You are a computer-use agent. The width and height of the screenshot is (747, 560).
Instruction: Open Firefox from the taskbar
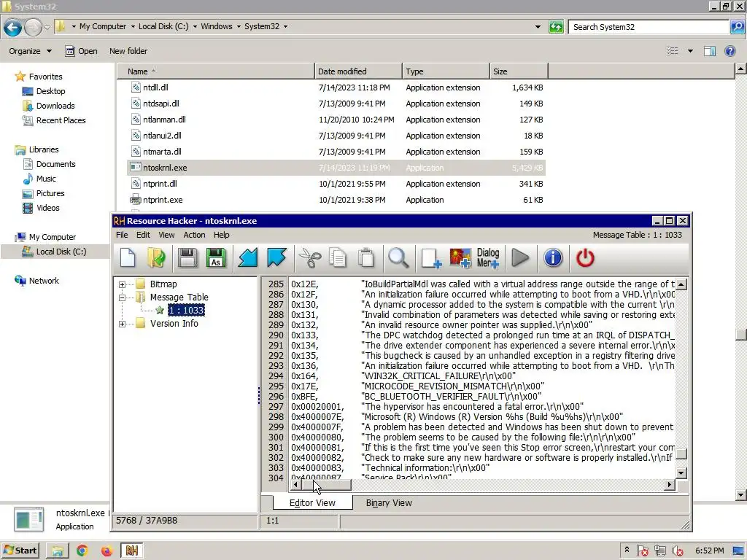click(107, 551)
